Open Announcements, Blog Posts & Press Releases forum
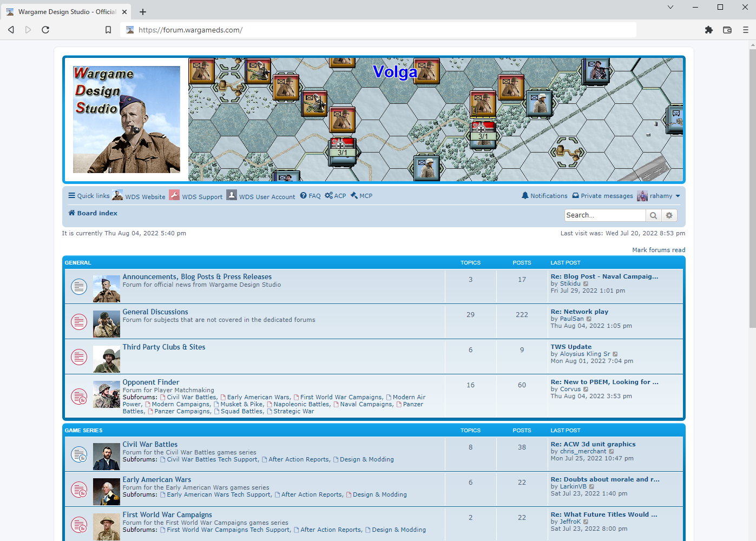Viewport: 756px width, 541px height. [197, 276]
